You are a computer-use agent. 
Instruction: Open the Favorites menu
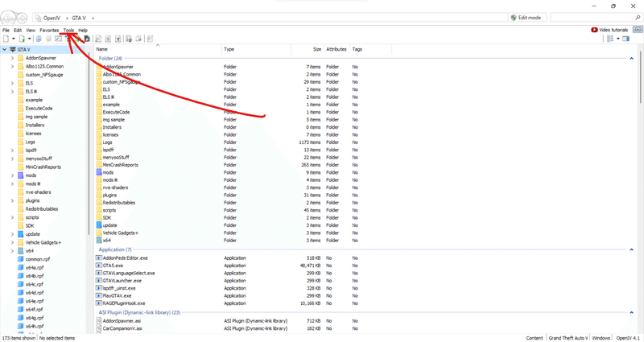[x=49, y=30]
